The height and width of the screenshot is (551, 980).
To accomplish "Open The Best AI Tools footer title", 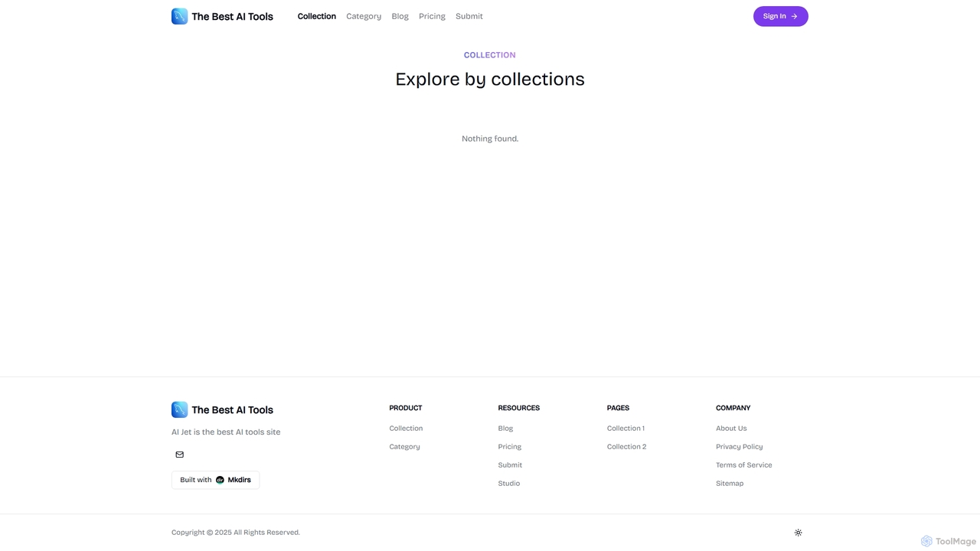I will tap(232, 410).
